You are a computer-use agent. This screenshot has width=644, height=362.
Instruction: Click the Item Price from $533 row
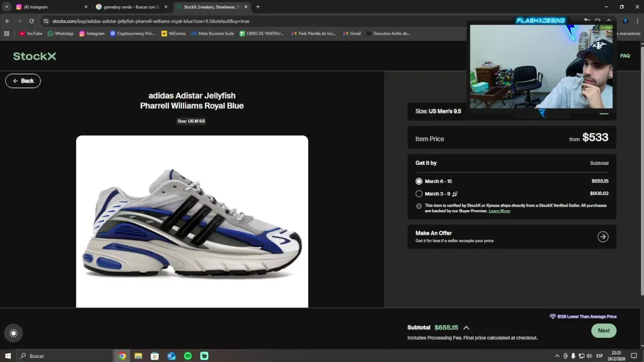[x=512, y=138]
